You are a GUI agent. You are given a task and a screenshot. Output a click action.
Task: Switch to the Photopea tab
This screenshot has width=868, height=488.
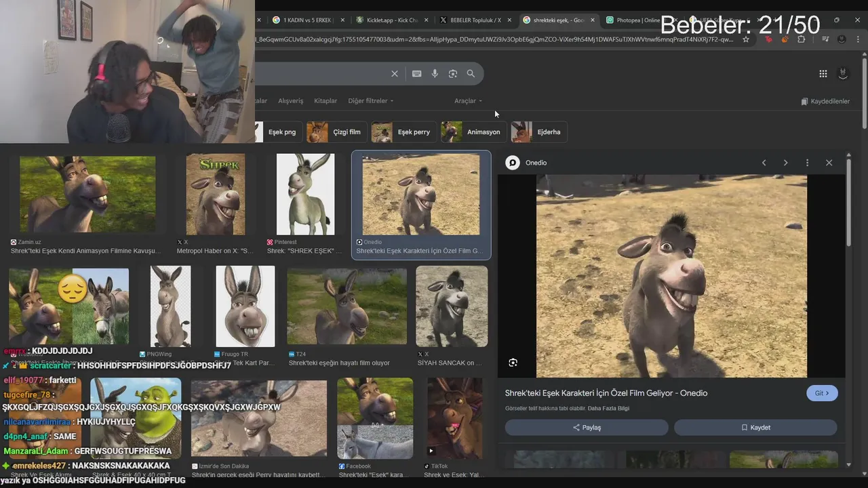pos(633,20)
